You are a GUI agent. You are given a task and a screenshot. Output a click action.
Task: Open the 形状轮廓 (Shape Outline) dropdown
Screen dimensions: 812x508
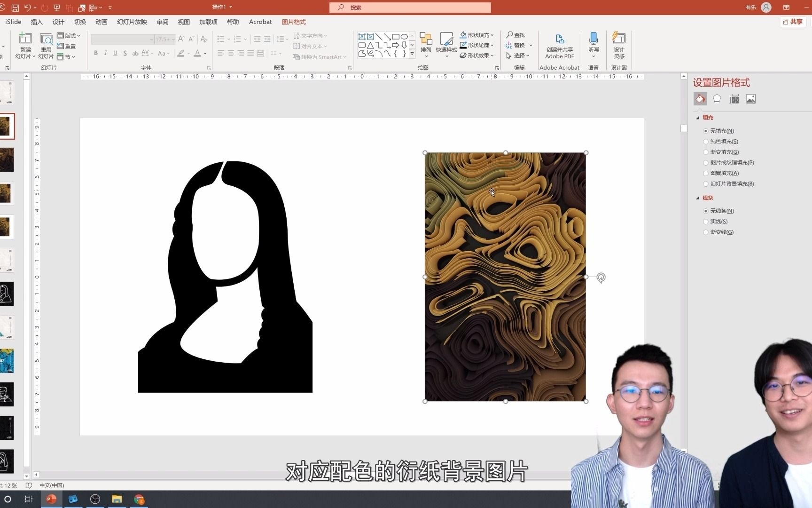pyautogui.click(x=476, y=45)
